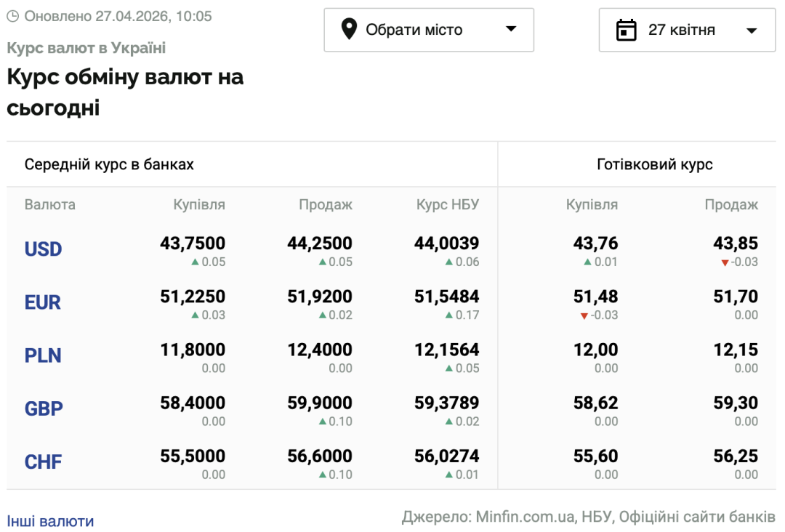
Task: Click the location pin icon
Action: [x=349, y=30]
